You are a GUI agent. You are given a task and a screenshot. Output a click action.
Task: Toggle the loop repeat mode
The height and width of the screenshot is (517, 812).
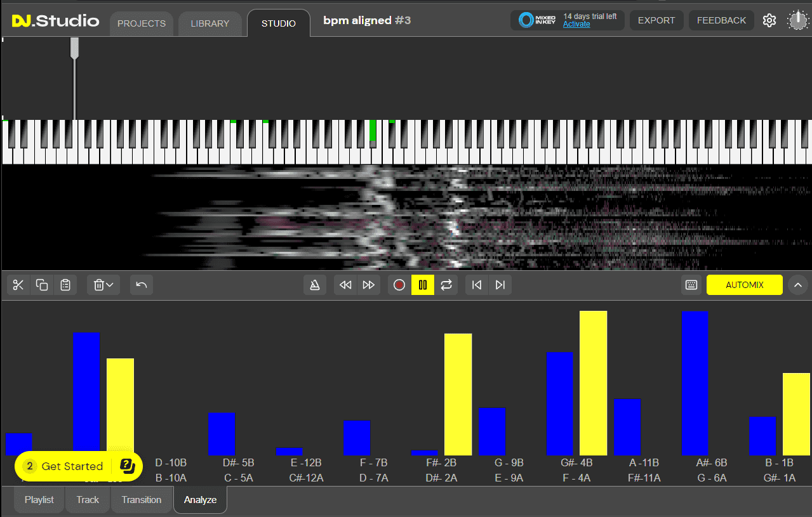pos(446,285)
